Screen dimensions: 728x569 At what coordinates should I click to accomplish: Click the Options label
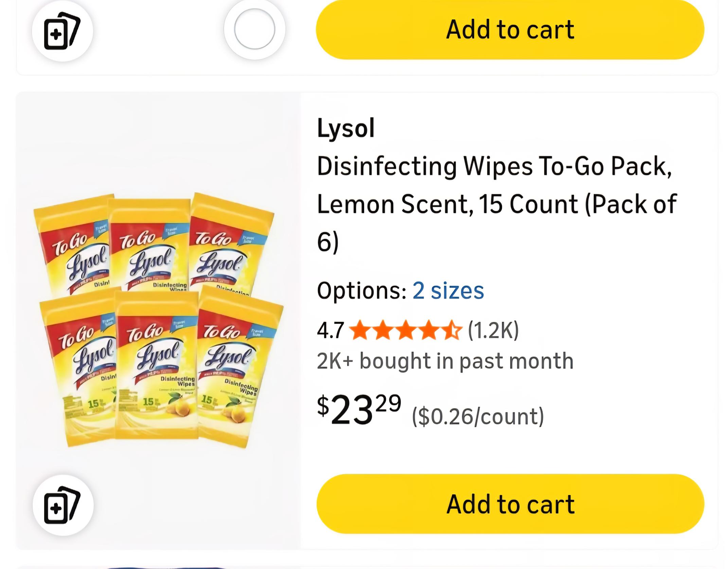click(x=361, y=291)
